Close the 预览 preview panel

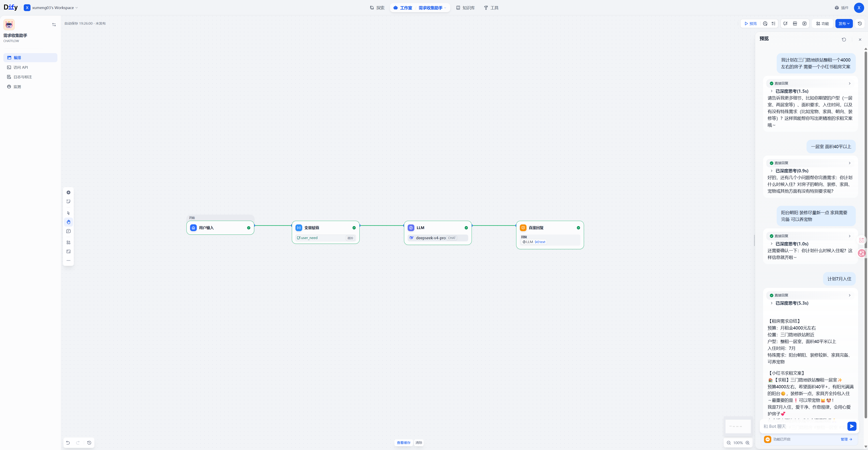point(860,39)
